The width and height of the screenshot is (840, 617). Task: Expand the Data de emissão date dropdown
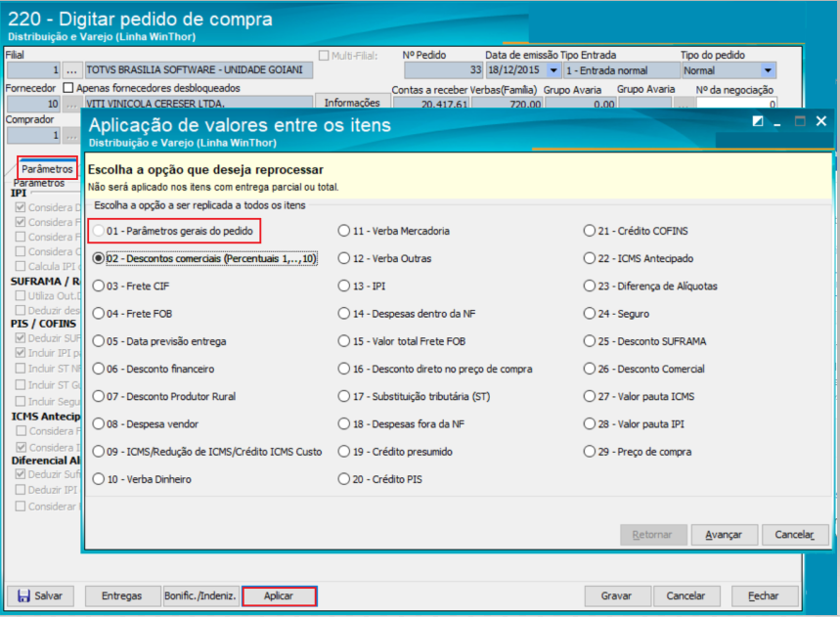553,70
